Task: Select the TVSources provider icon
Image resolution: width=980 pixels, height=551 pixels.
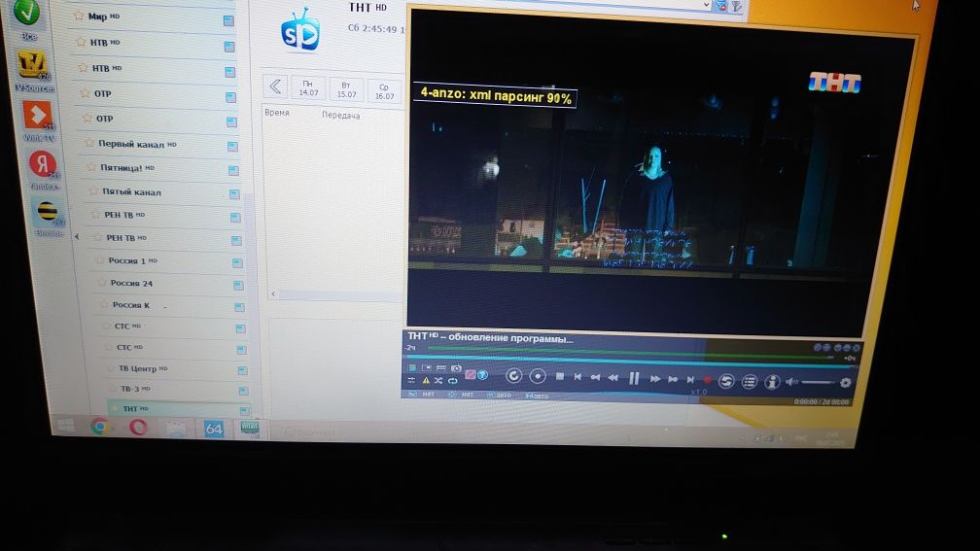Action: click(32, 65)
